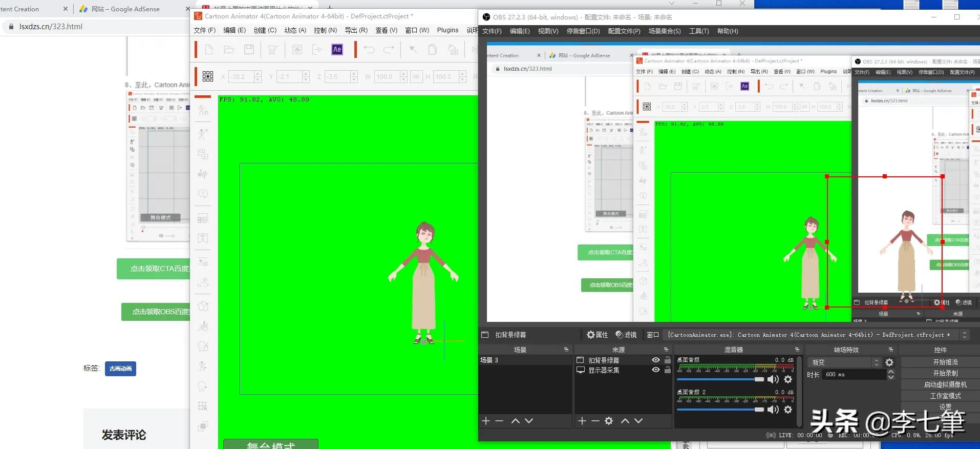Click the speech bubble text icon in sidebar
This screenshot has height=449, width=980.
(203, 194)
